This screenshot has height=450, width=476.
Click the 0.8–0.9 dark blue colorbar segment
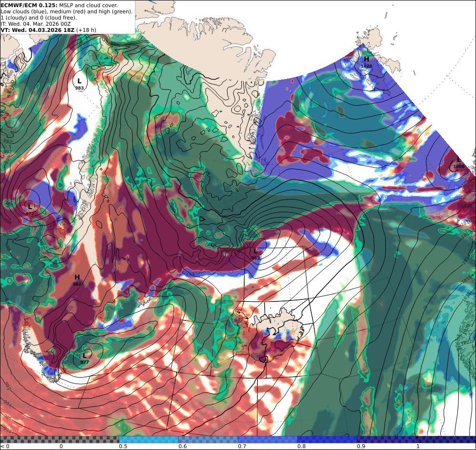pyautogui.click(x=327, y=440)
